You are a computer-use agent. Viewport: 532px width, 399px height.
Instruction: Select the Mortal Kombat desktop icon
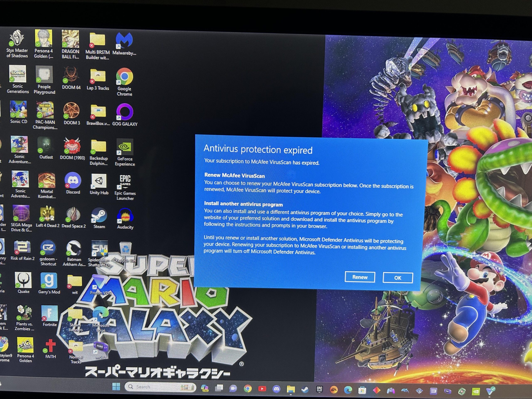(x=47, y=185)
